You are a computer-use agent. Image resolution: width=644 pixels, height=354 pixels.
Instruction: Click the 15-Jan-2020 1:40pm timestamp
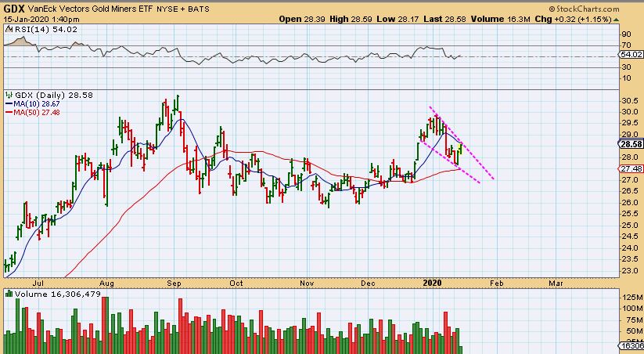tap(41, 19)
